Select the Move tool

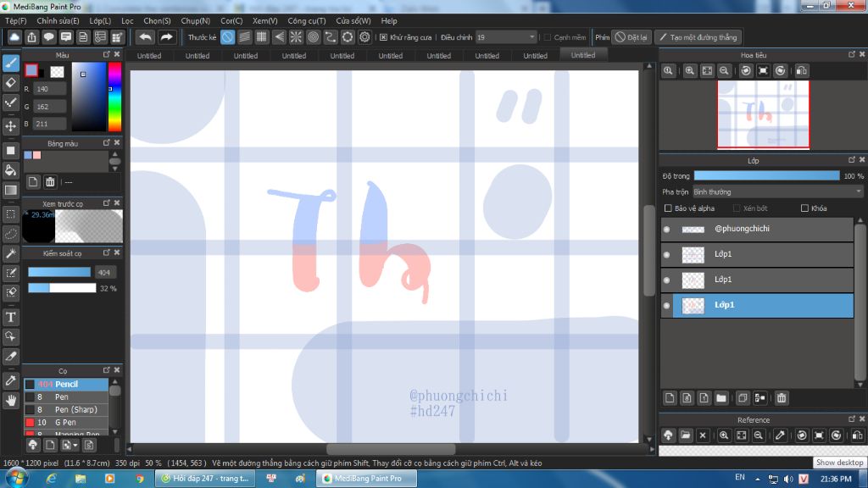10,126
